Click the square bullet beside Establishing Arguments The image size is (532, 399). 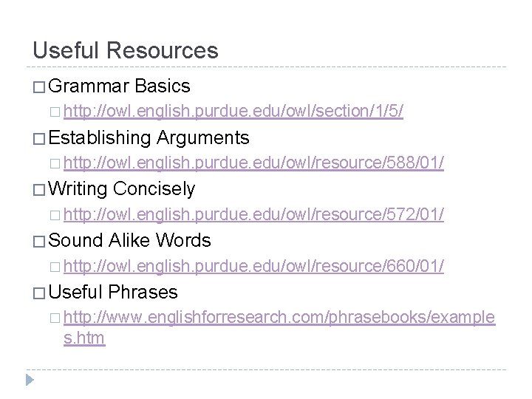click(x=38, y=139)
